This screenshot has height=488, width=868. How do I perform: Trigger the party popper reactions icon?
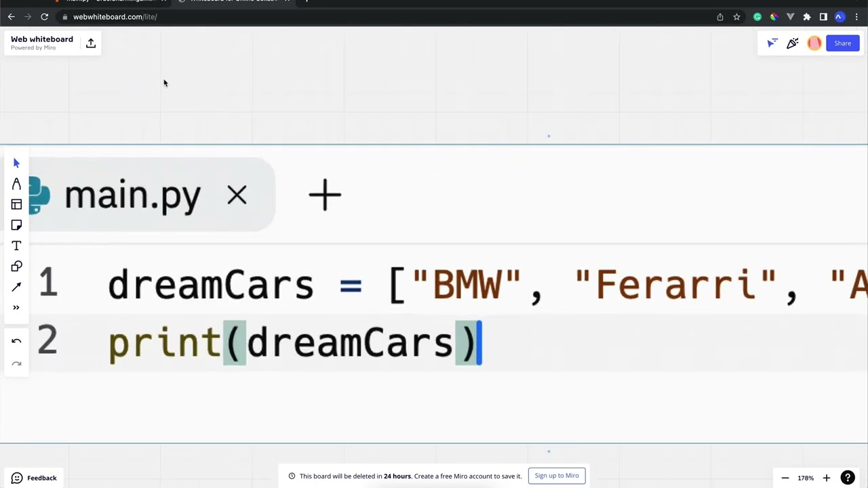[x=793, y=43]
